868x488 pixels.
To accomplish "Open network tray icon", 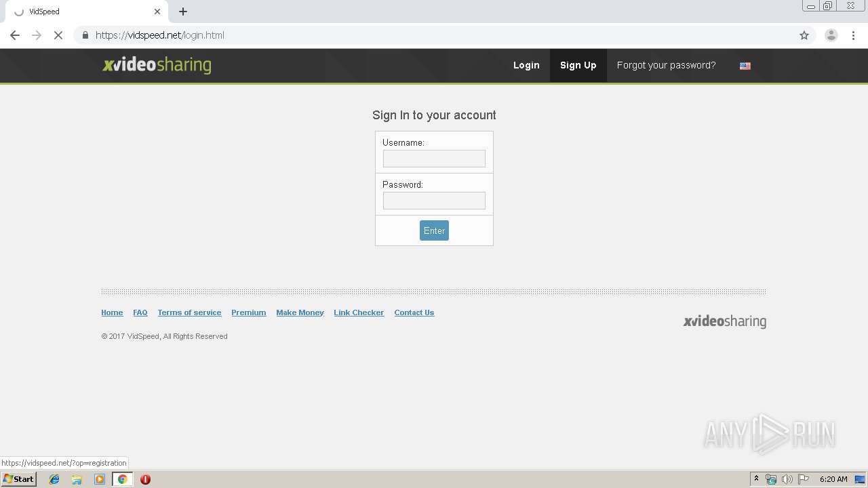I will [771, 479].
